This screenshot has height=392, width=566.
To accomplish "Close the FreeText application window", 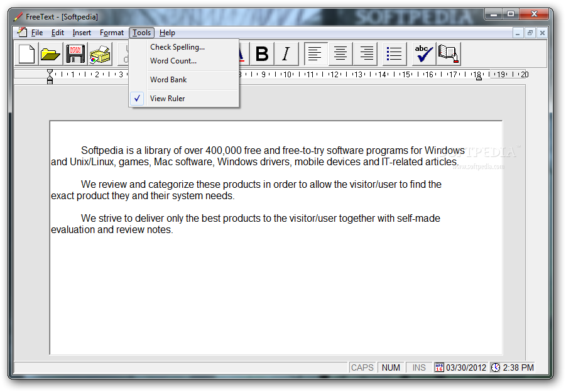I will tap(535, 14).
